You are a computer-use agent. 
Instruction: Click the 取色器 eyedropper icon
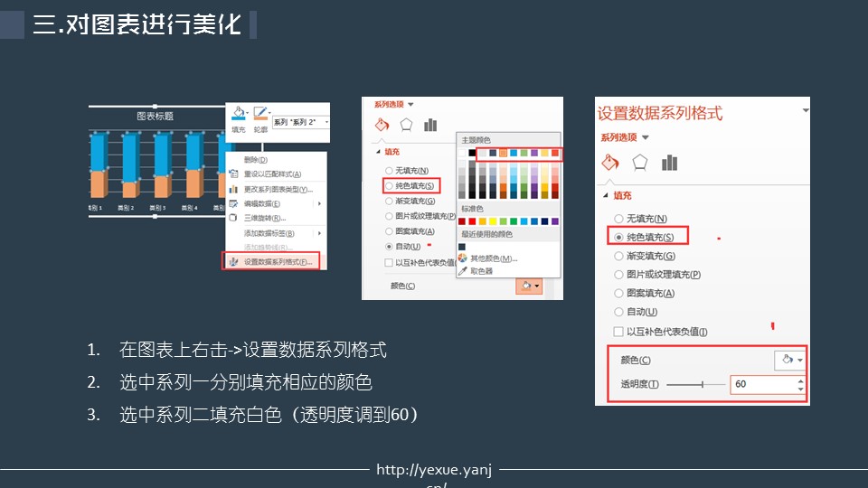(463, 270)
